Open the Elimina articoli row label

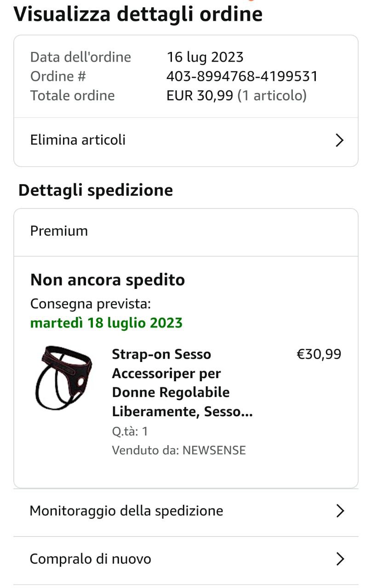pyautogui.click(x=78, y=140)
